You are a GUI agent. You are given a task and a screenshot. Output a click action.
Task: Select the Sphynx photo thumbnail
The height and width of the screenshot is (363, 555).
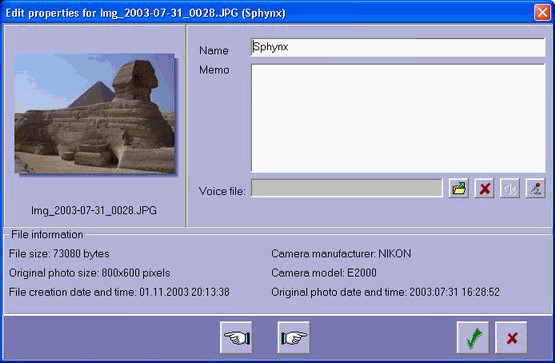pyautogui.click(x=95, y=114)
